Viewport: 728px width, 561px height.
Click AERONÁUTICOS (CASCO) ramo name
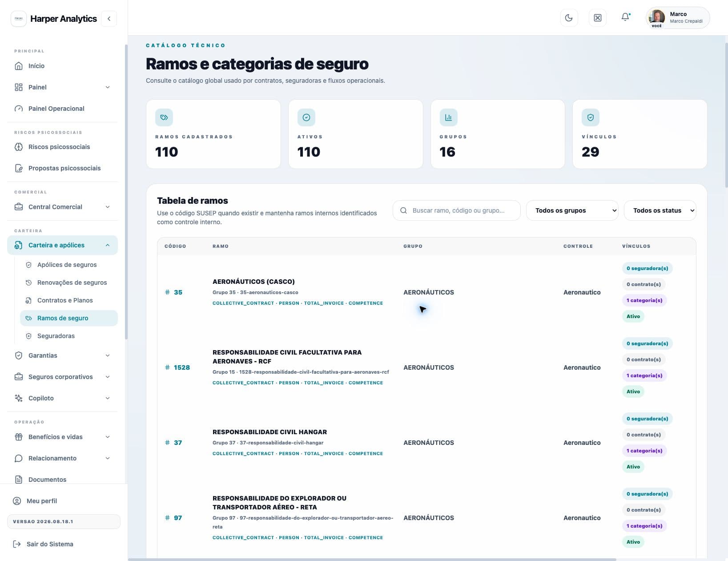click(x=253, y=282)
